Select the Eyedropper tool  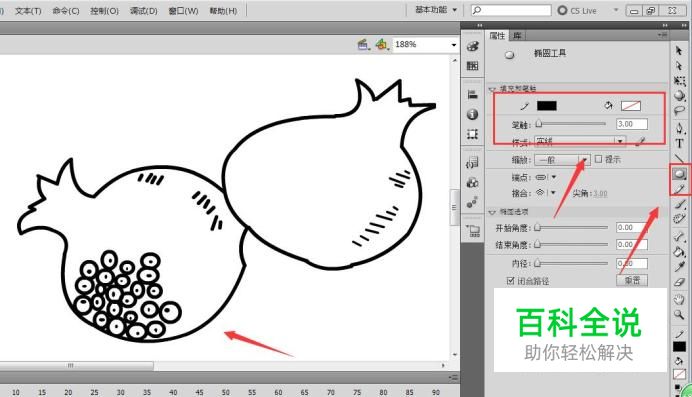coord(679,267)
